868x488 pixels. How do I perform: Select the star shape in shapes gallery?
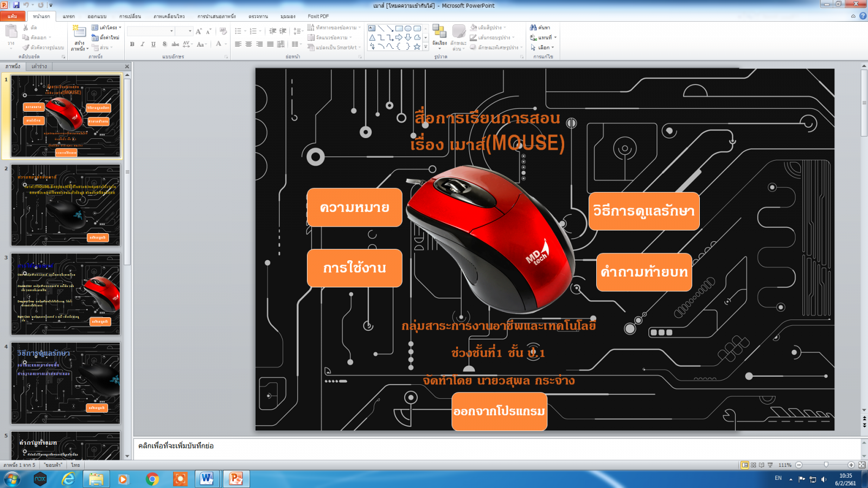[417, 47]
